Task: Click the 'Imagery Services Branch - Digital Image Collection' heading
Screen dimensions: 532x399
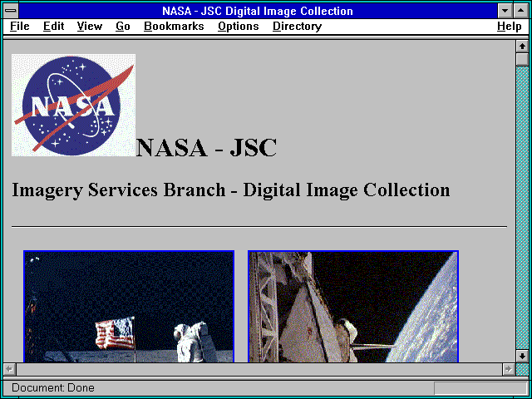Action: (x=231, y=190)
